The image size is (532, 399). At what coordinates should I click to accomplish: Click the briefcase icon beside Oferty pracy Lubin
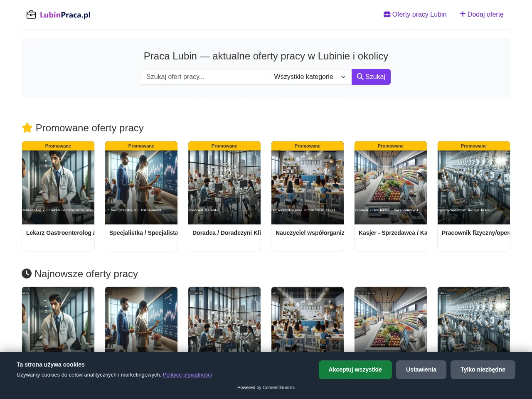pyautogui.click(x=387, y=14)
